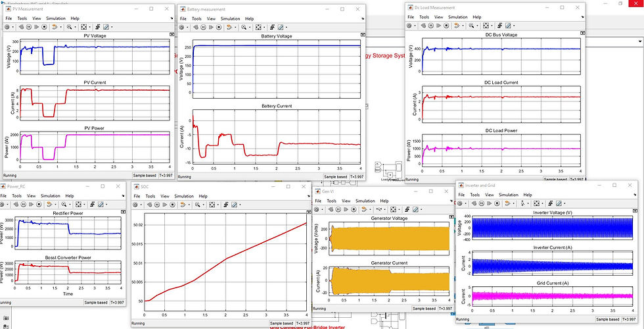Click zoom Y-axis icon in Inverter and Grid

[523, 203]
